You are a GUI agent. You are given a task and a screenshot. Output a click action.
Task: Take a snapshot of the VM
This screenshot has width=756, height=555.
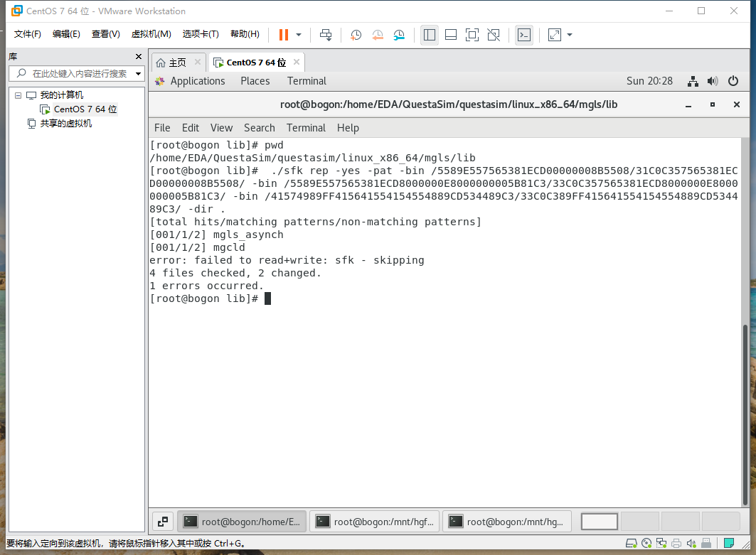pyautogui.click(x=356, y=35)
